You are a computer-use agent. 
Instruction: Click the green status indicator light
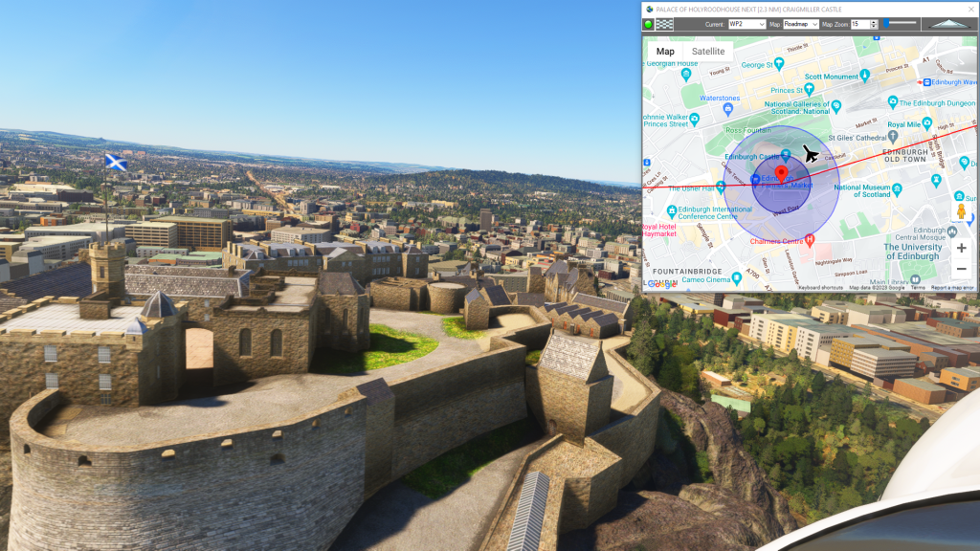648,24
